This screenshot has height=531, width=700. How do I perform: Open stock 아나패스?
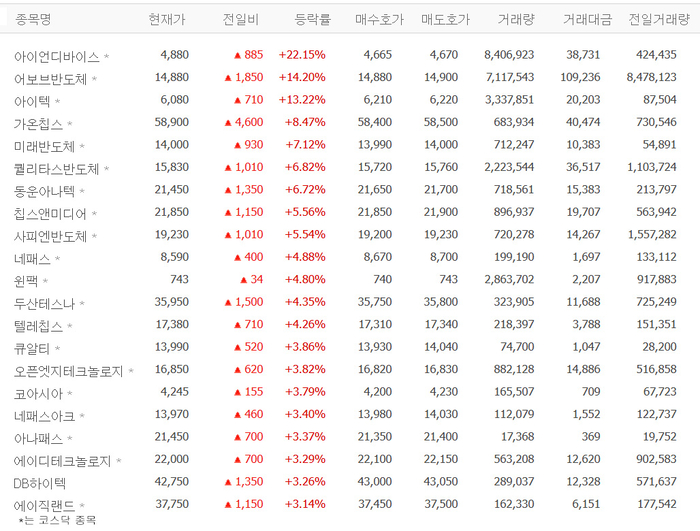click(x=38, y=439)
